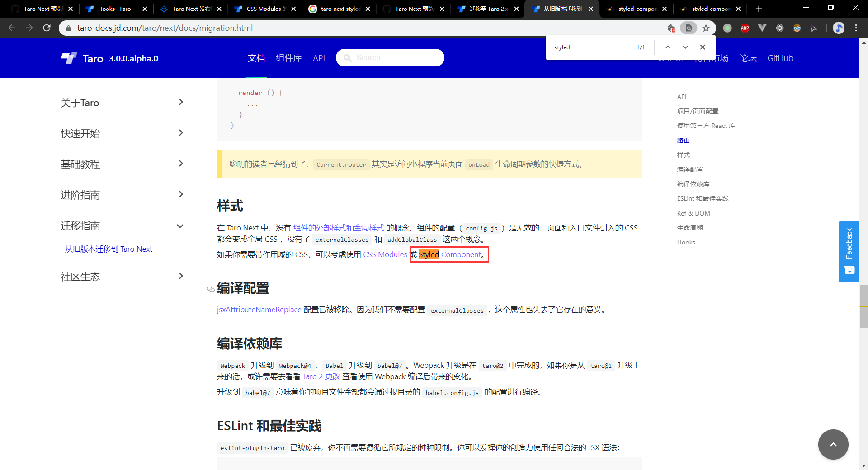Image resolution: width=868 pixels, height=470 pixels.
Task: Open jsxAttributeNameReplace link
Action: (x=259, y=310)
